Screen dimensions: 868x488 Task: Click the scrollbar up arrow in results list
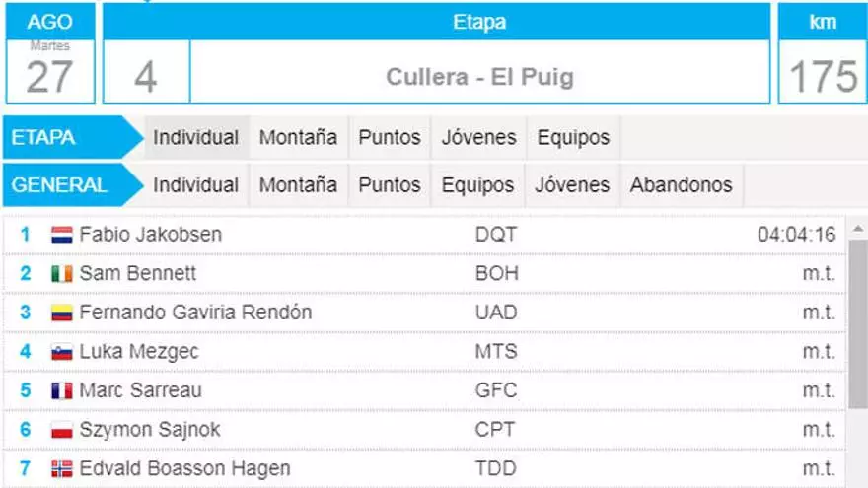(857, 229)
